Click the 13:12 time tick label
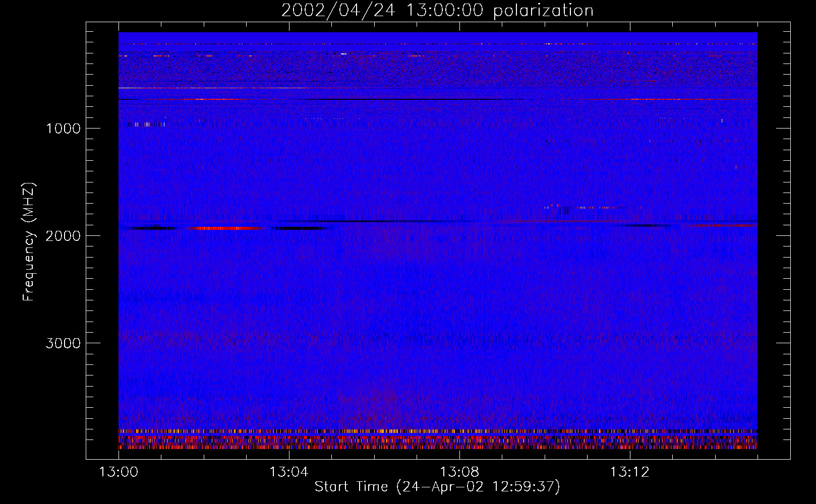 (x=630, y=472)
